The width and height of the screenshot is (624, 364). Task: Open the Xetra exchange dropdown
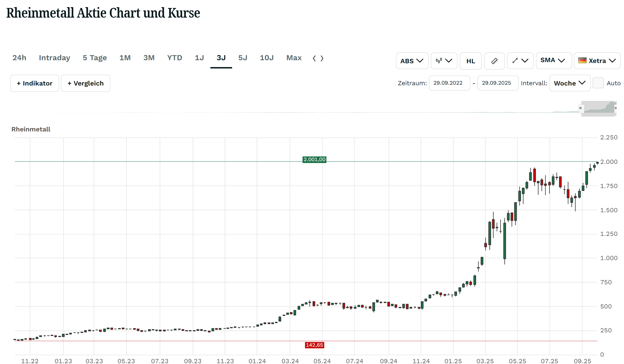[597, 61]
